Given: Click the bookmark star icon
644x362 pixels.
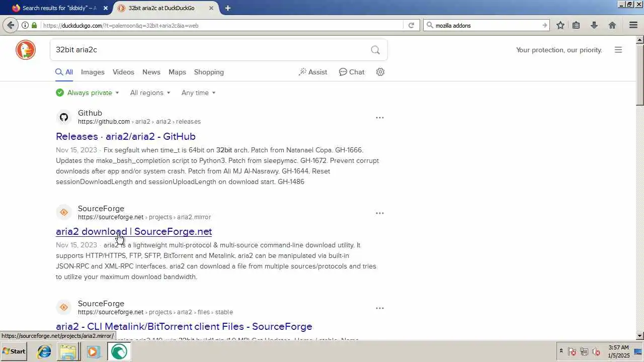Looking at the screenshot, I should tap(560, 25).
